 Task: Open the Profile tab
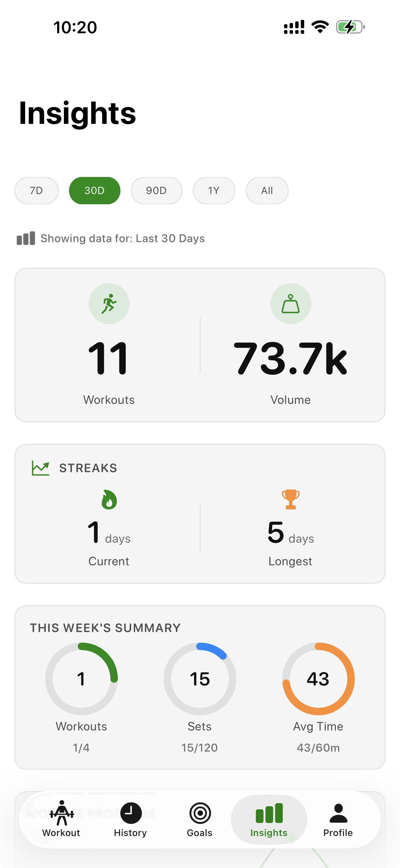pyautogui.click(x=338, y=819)
